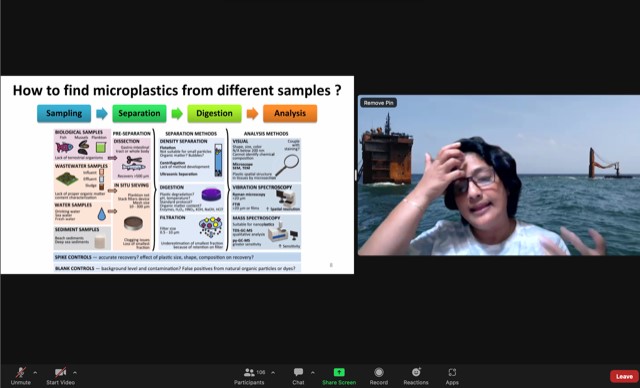Open the Chat panel
640x388 pixels.
point(298,376)
